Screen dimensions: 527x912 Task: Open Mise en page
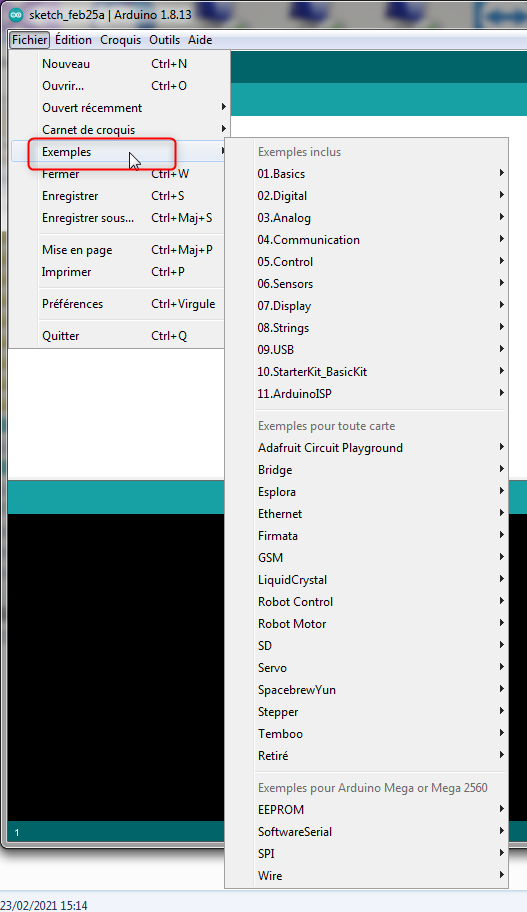[x=119, y=250]
